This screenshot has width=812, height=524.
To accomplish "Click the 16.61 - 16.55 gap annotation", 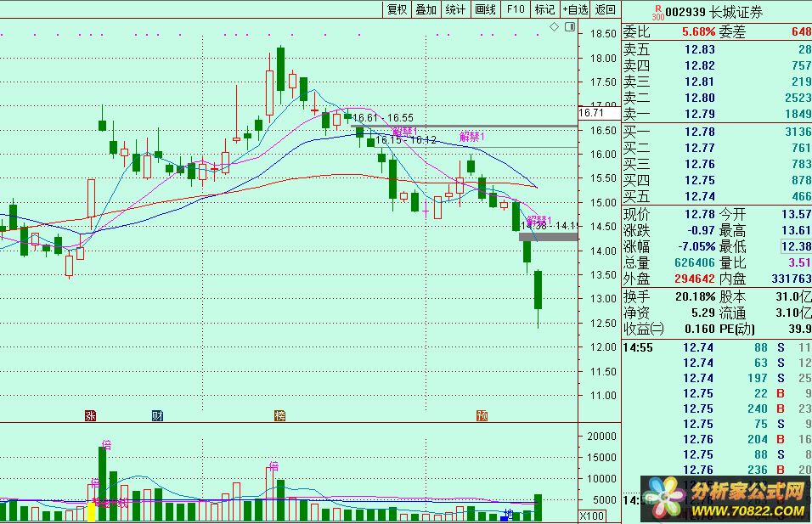I will click(383, 118).
